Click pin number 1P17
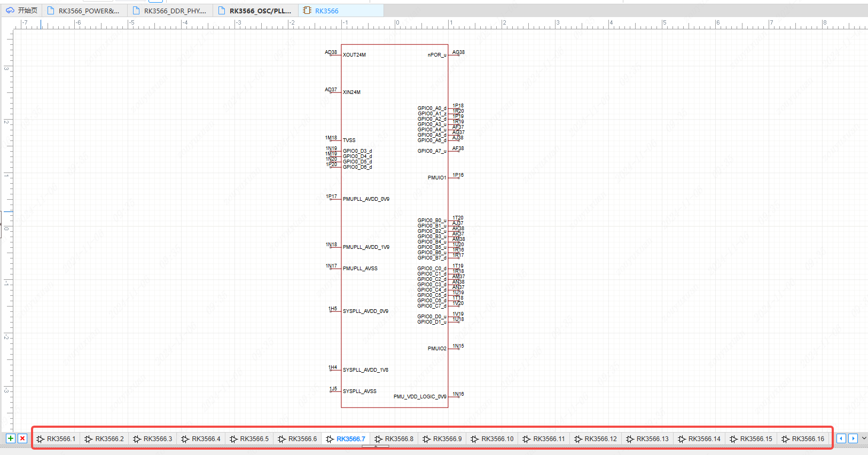The width and height of the screenshot is (868, 455). click(x=331, y=197)
